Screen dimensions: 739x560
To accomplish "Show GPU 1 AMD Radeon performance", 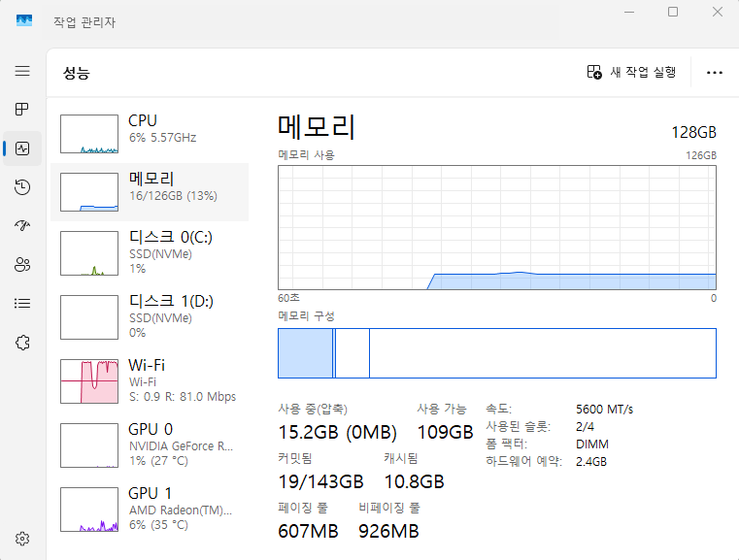I will coord(150,509).
